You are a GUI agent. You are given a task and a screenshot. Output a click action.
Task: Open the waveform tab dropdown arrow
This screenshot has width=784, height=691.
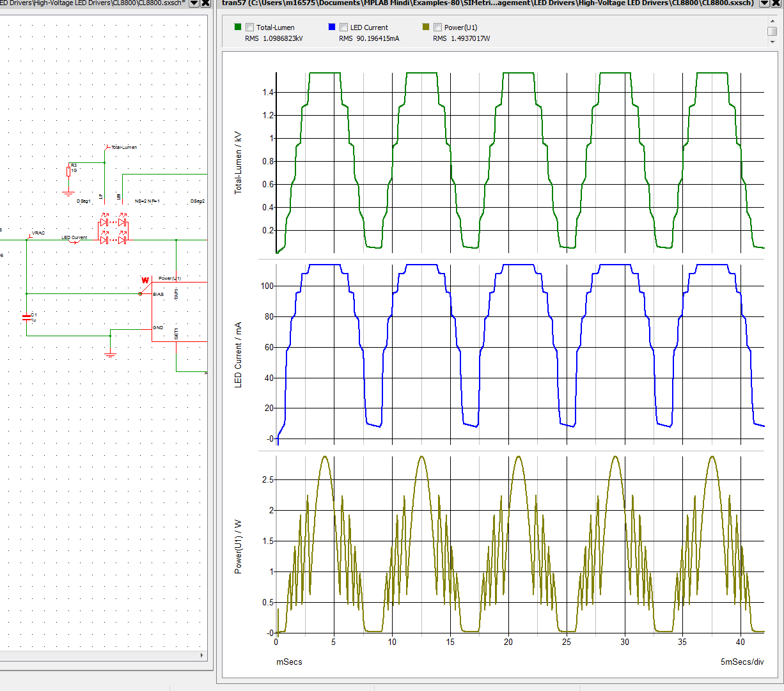(765, 4)
